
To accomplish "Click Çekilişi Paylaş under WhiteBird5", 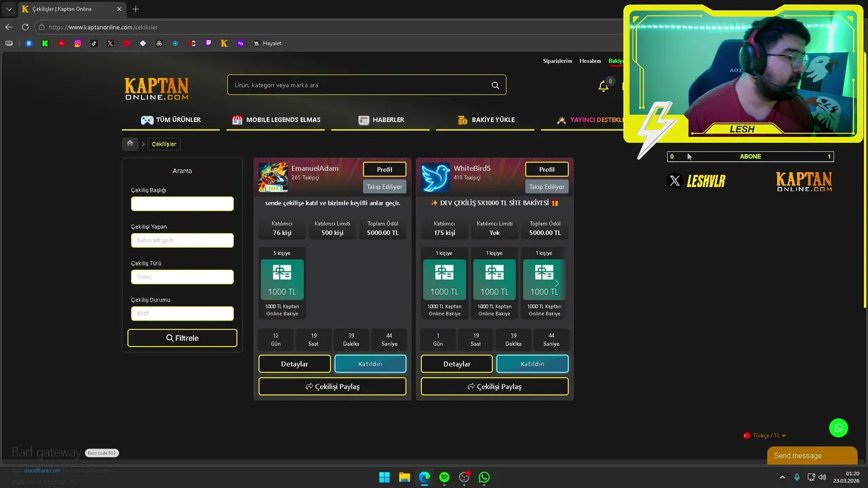I will click(494, 386).
